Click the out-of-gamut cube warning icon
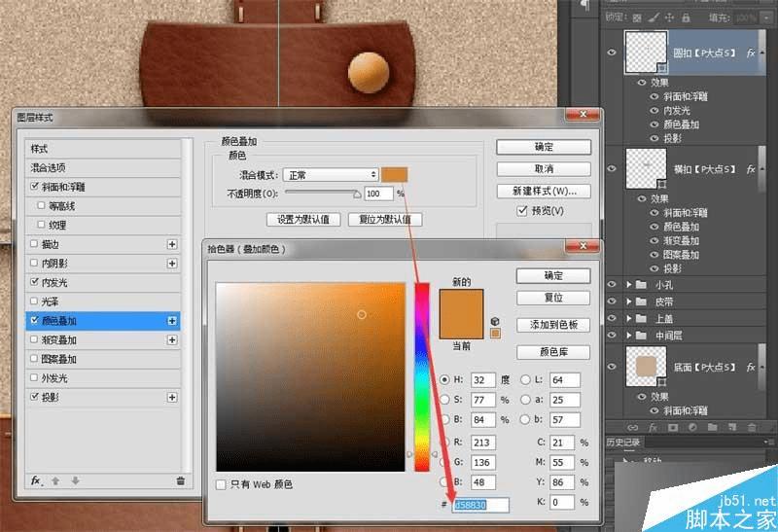The height and width of the screenshot is (532, 778). tap(495, 320)
